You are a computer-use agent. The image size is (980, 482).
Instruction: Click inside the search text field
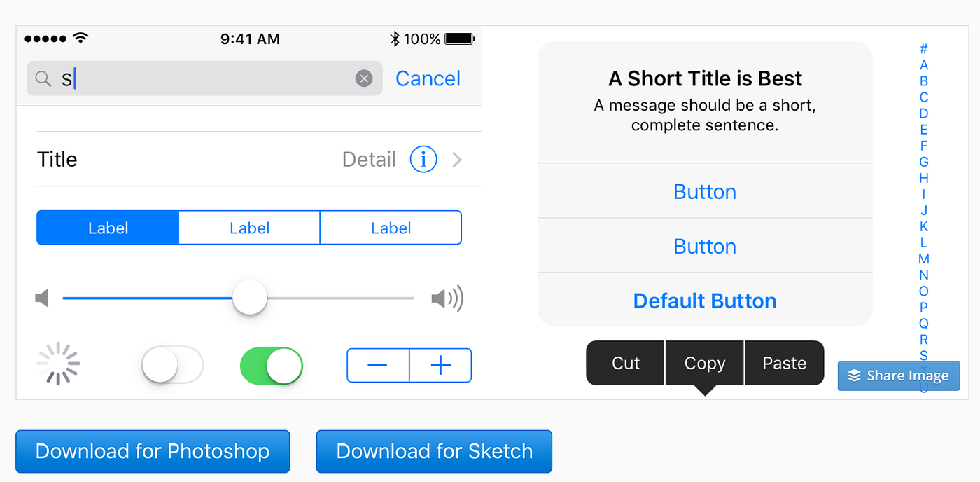point(210,78)
